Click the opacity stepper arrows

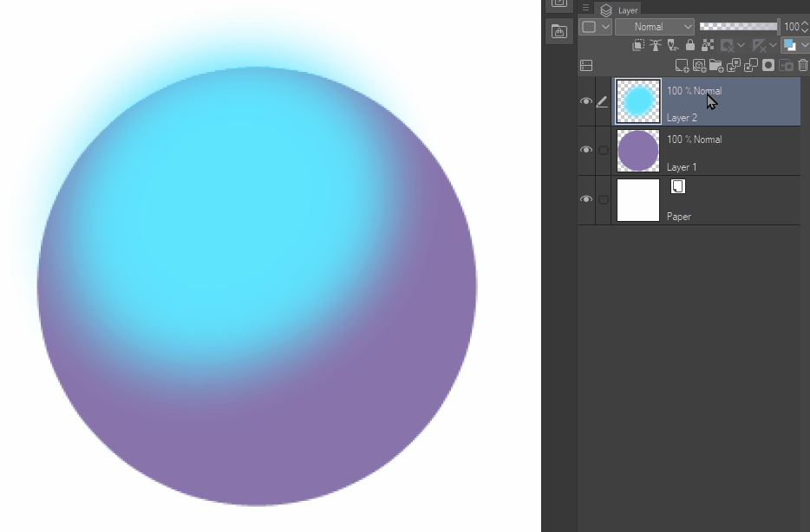(x=804, y=27)
